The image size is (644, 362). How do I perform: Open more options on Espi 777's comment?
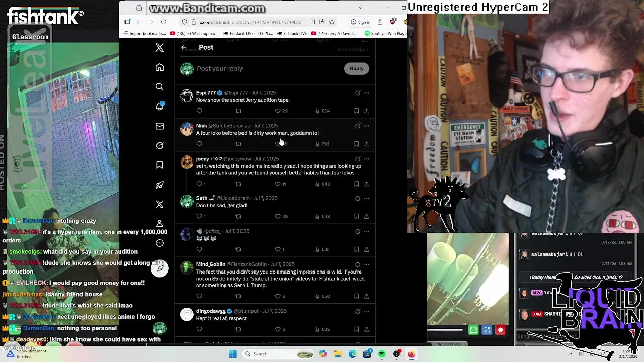tap(367, 93)
